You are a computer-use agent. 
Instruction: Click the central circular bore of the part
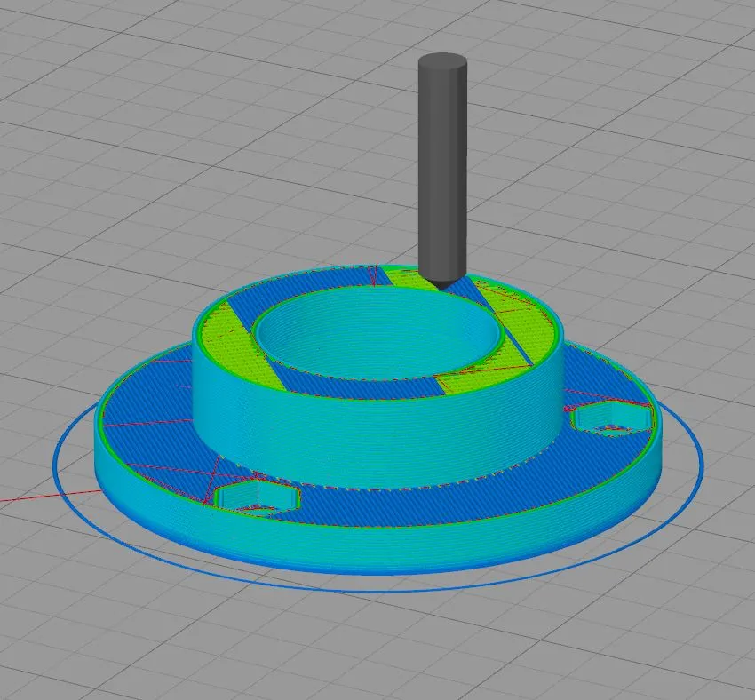377,334
